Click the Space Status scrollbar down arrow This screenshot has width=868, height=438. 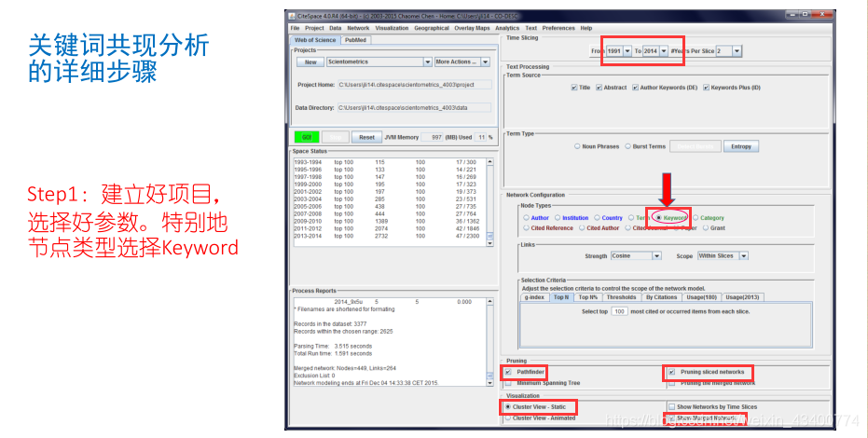[x=489, y=243]
